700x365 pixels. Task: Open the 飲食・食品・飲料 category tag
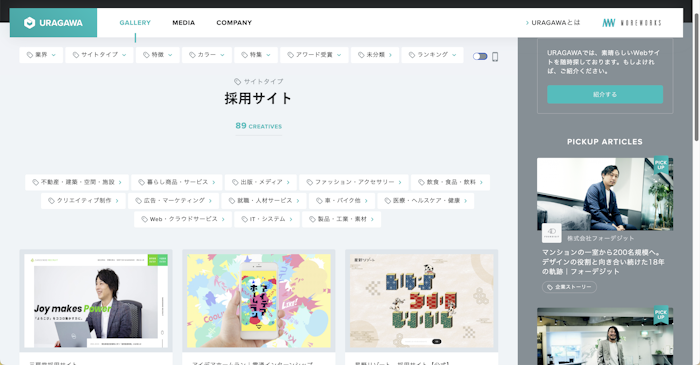click(450, 182)
